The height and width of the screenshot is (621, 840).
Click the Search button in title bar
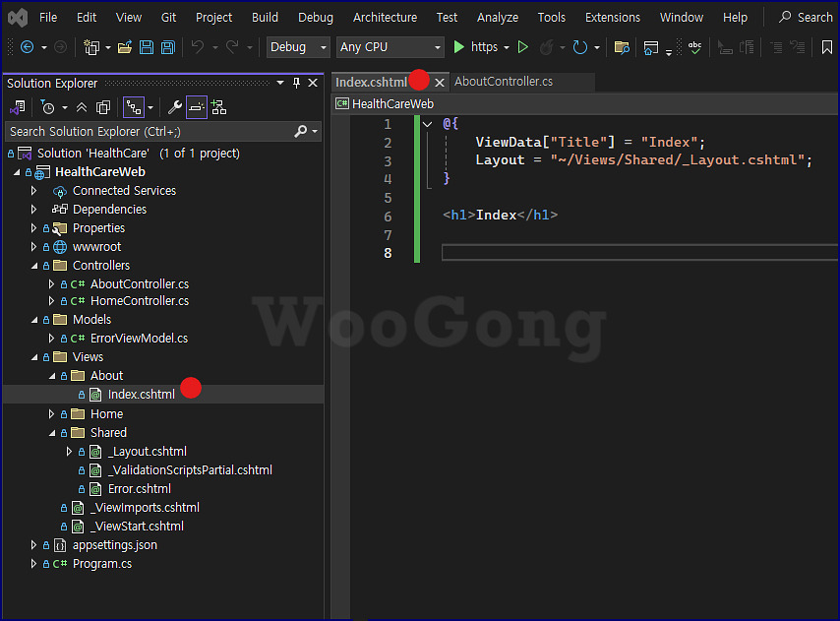click(x=806, y=18)
